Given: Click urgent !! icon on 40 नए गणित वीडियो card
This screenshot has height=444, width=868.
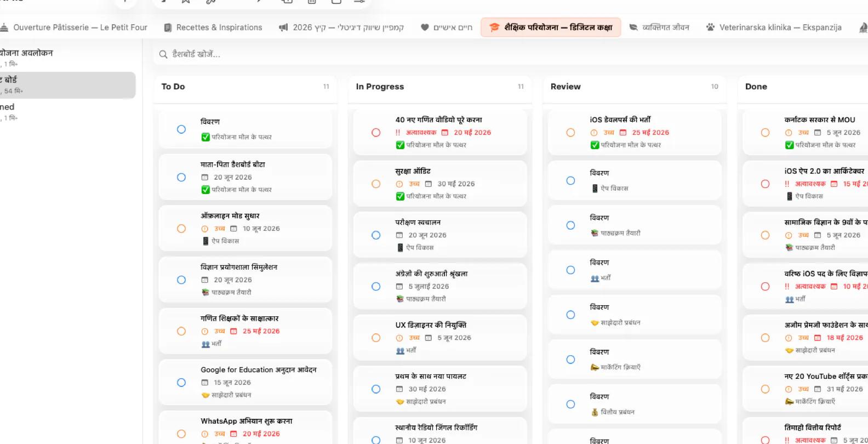Looking at the screenshot, I should [398, 133].
